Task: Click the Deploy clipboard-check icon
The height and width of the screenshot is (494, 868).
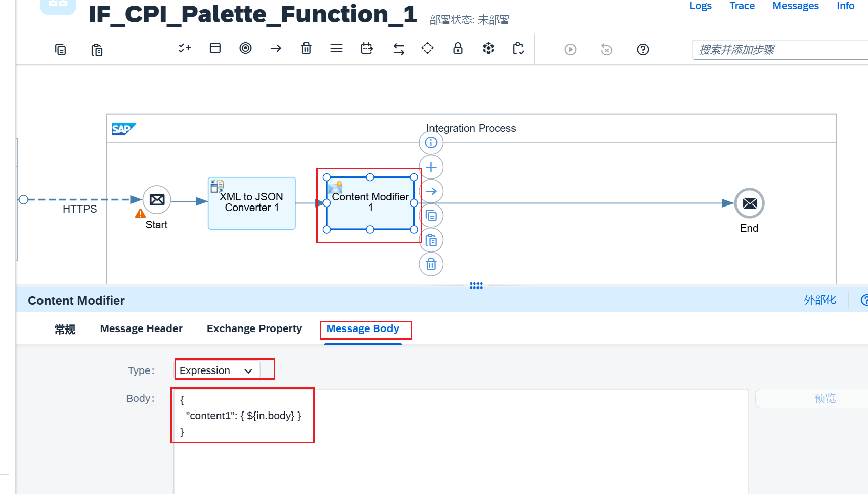Action: (518, 48)
